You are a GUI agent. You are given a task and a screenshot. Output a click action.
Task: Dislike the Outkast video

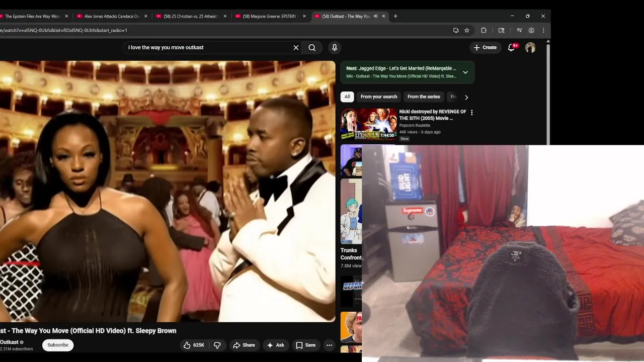[x=217, y=345]
